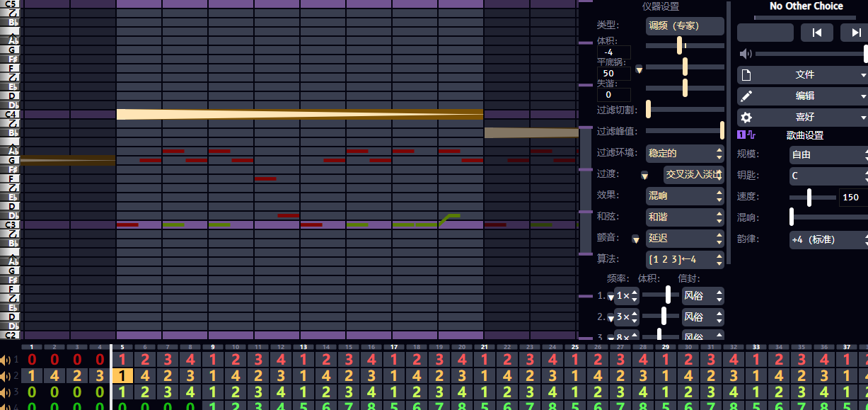
Task: Open operator 1 frequency dropdown showing 1×
Action: (x=626, y=296)
